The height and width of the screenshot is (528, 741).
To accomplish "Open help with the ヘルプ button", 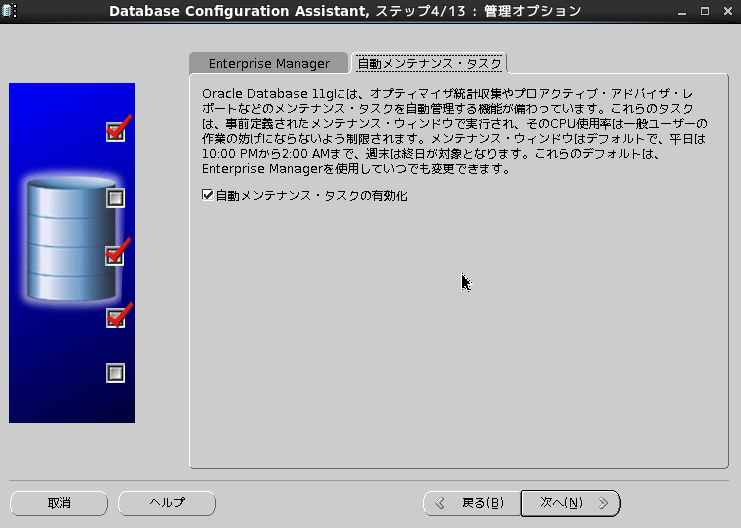I will pos(167,503).
